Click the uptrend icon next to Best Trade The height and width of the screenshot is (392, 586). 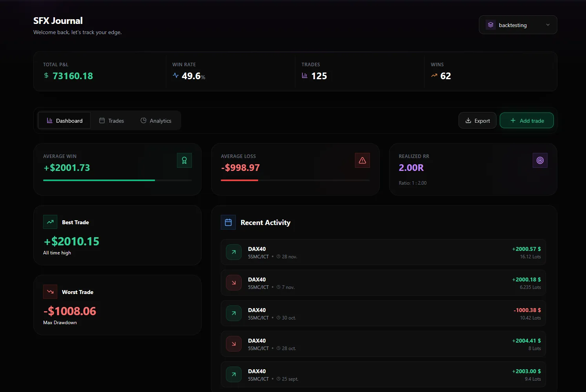tap(50, 222)
